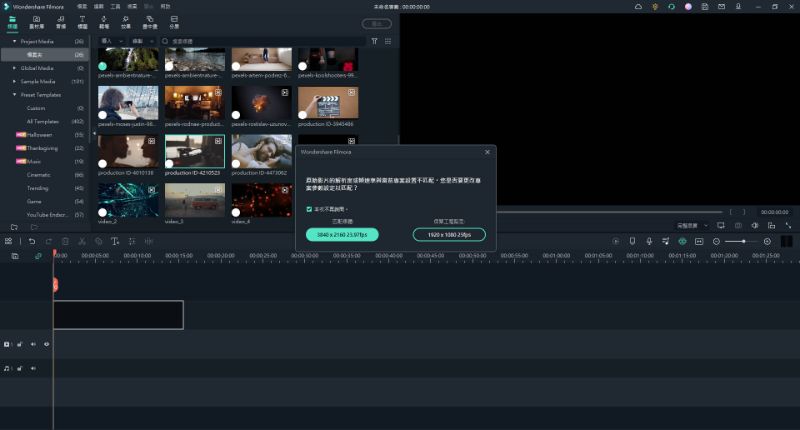Image resolution: width=800 pixels, height=430 pixels.
Task: Toggle the don't-ask-again checkbox in dialog
Action: (309, 209)
